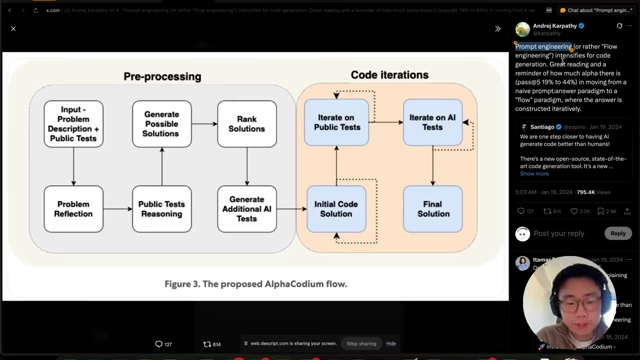Share the tweet using the upload icon

pos(627,211)
